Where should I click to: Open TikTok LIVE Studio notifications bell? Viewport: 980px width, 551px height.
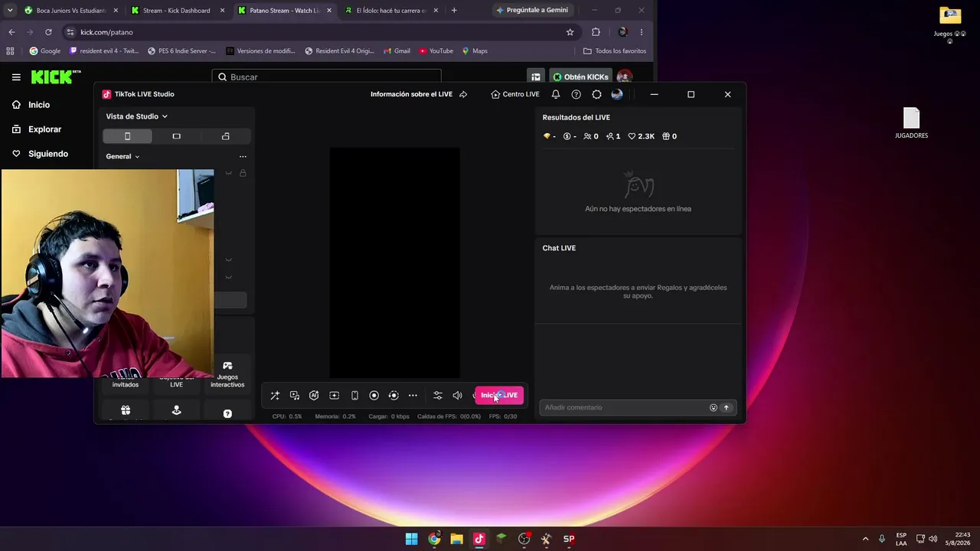[556, 94]
